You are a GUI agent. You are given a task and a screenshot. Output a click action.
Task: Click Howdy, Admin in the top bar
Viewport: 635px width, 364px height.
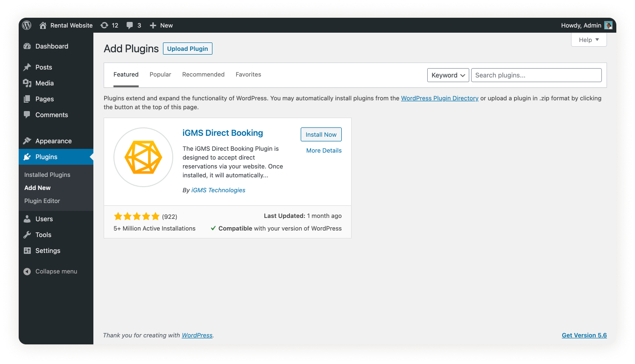(x=581, y=25)
